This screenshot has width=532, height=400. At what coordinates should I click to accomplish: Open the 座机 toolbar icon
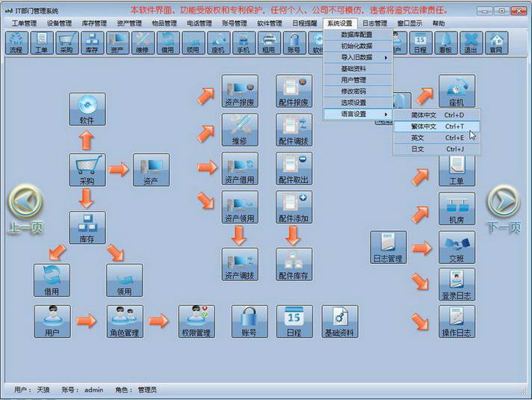pyautogui.click(x=218, y=43)
